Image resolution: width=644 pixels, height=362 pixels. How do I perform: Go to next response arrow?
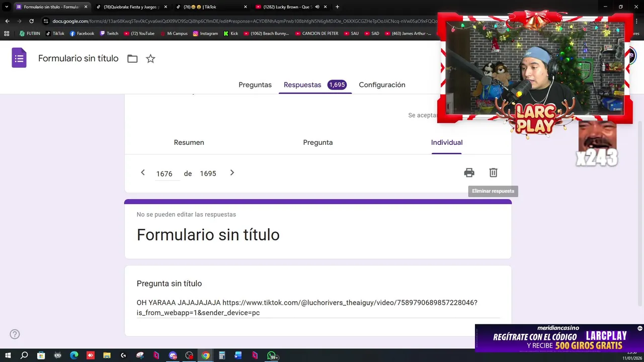232,173
